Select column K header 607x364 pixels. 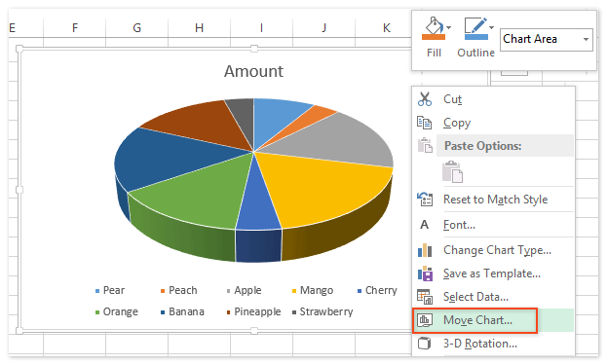click(x=386, y=28)
